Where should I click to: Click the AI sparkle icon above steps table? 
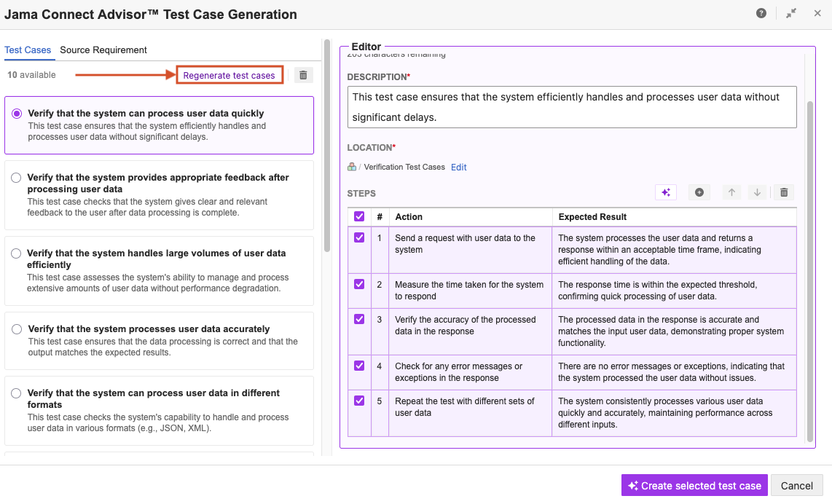click(x=665, y=192)
